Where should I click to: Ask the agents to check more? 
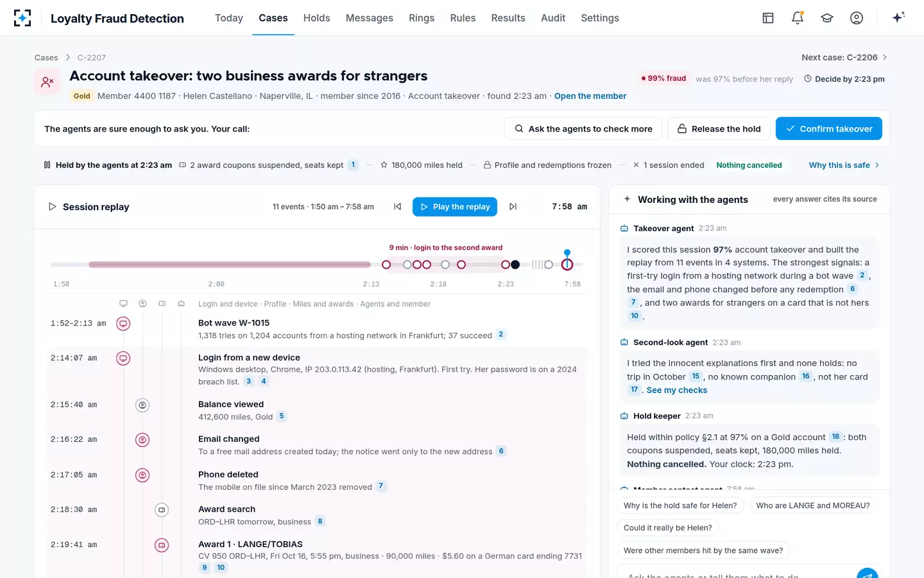point(583,128)
